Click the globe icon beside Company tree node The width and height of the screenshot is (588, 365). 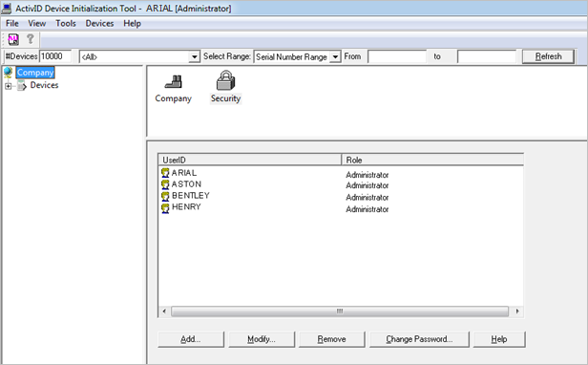[x=8, y=73]
